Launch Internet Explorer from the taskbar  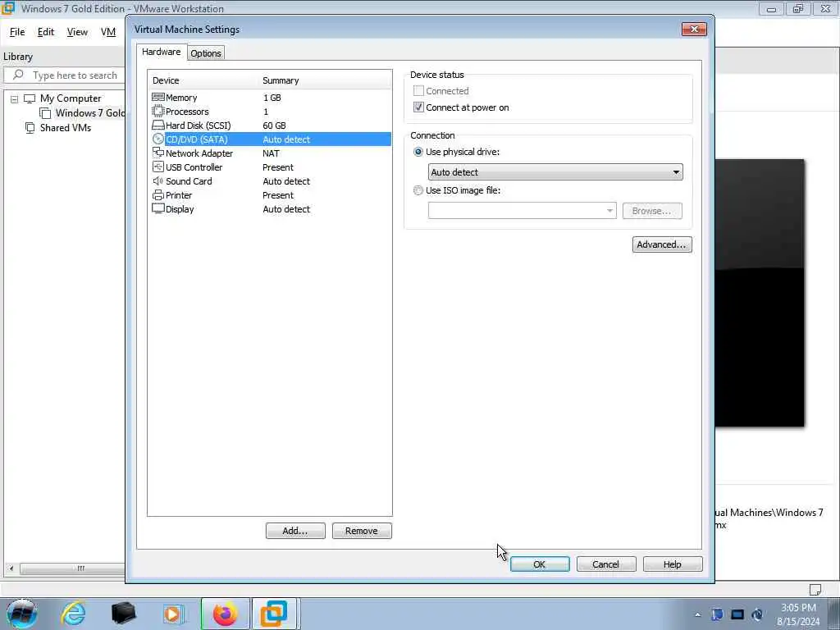coord(73,614)
